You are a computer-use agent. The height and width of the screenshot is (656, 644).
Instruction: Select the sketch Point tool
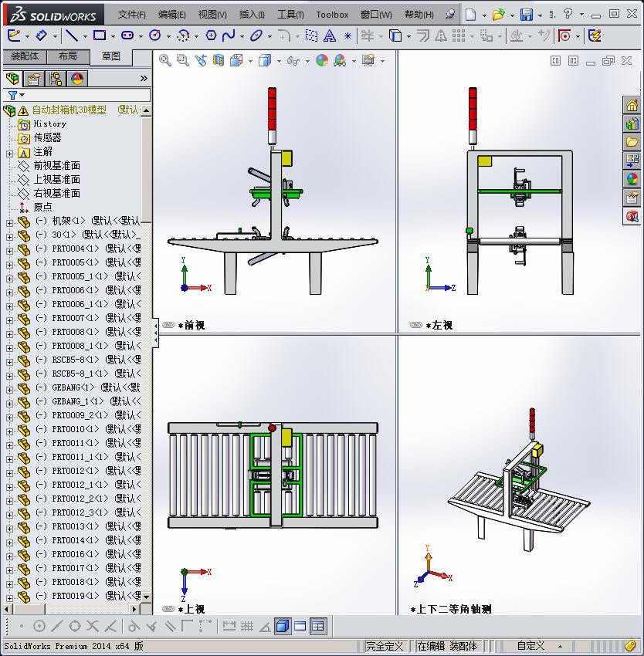(347, 36)
